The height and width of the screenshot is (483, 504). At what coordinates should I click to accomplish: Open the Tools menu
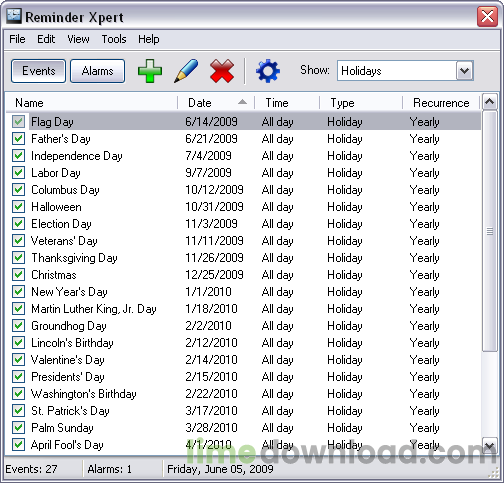point(114,39)
